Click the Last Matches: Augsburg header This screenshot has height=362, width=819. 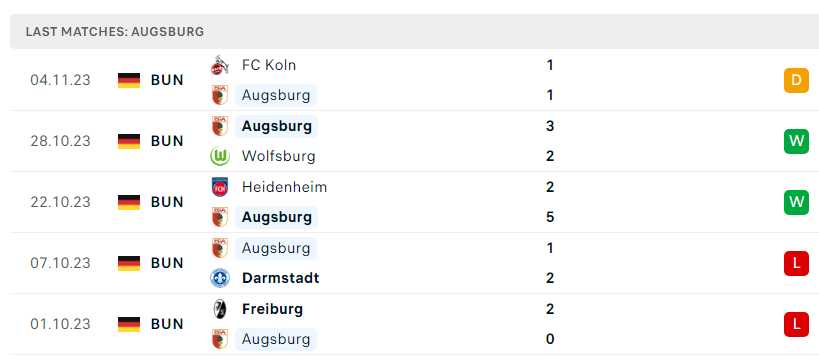(x=115, y=32)
